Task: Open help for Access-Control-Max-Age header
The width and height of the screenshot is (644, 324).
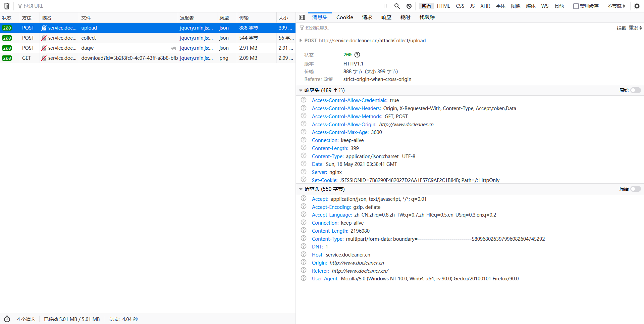Action: [x=304, y=132]
